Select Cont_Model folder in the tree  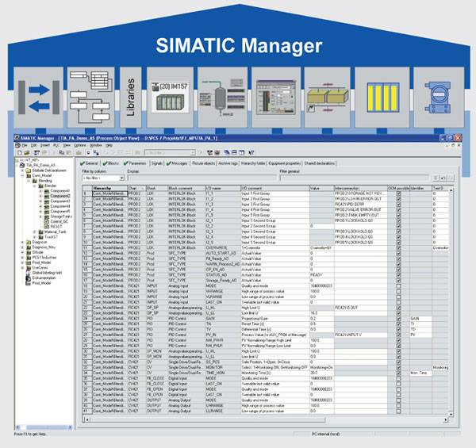coord(39,175)
